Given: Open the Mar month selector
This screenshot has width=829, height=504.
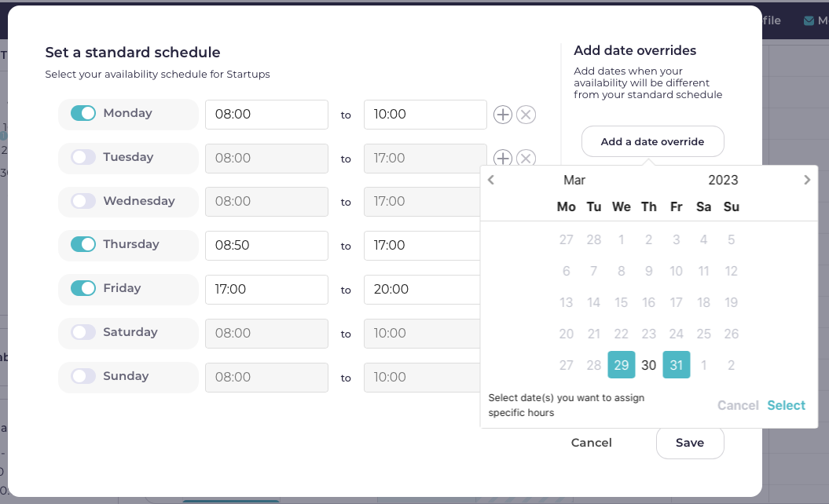Looking at the screenshot, I should 574,180.
